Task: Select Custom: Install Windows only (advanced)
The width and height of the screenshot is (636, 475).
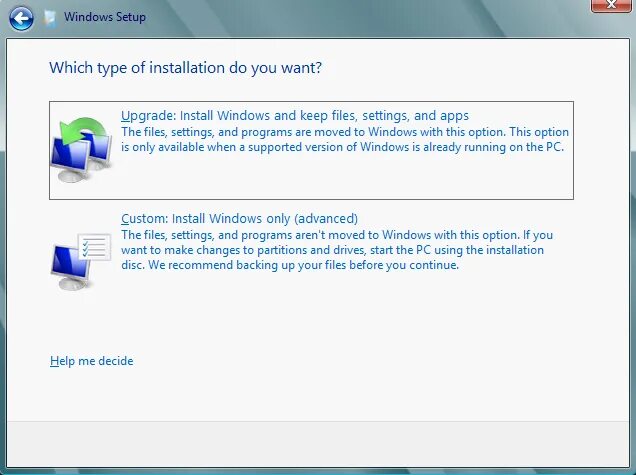Action: (x=239, y=219)
